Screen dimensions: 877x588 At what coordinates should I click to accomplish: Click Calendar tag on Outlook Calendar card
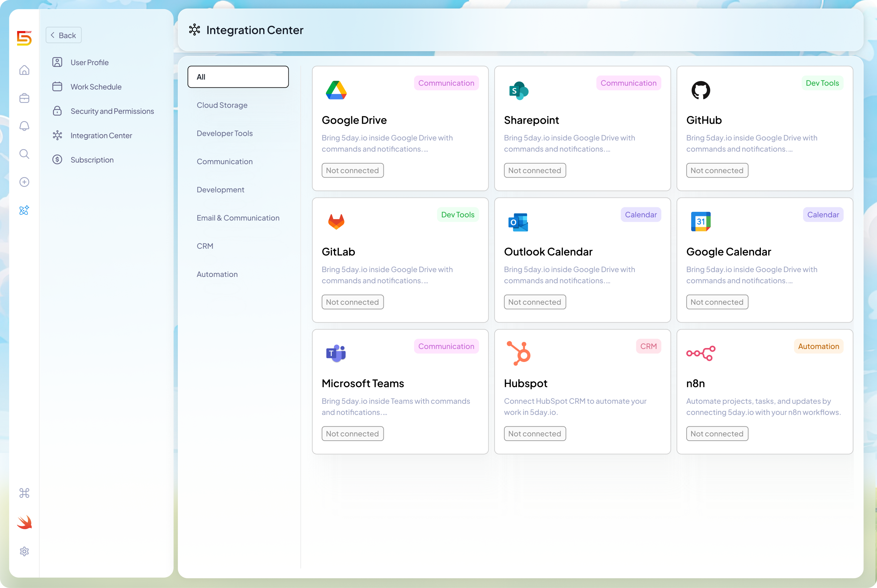click(641, 215)
